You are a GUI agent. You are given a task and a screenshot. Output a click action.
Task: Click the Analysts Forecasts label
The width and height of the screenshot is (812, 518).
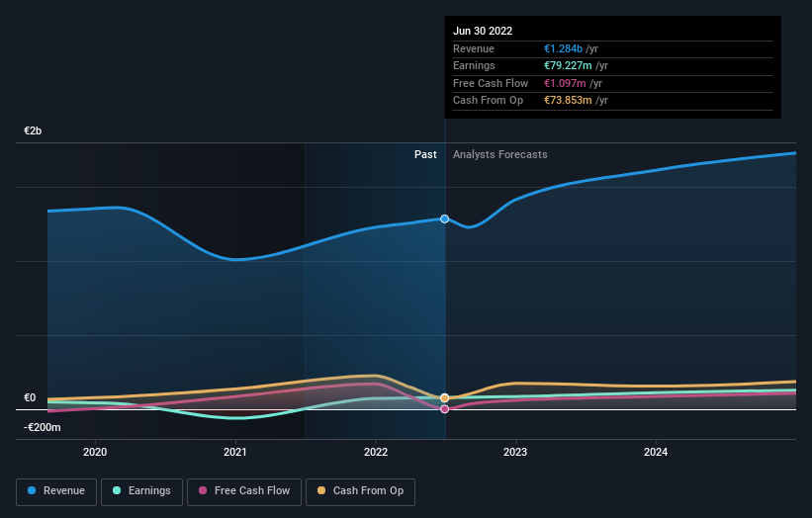pyautogui.click(x=500, y=155)
